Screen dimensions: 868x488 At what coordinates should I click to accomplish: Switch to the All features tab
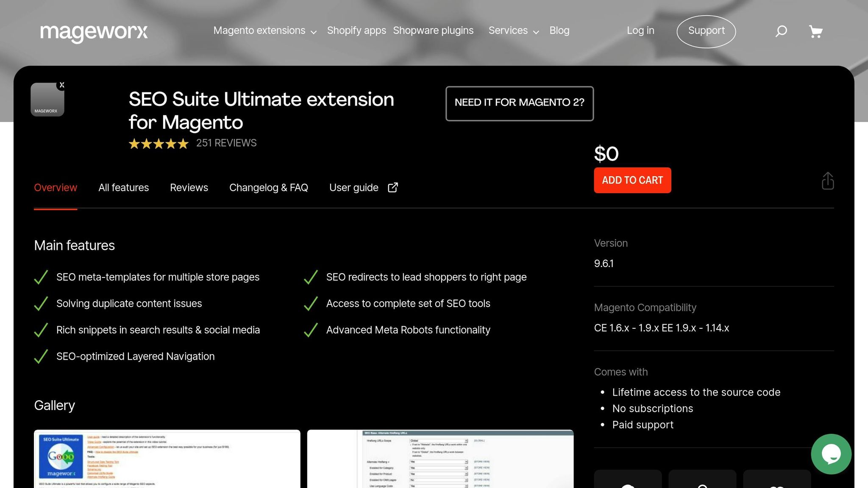[x=123, y=187]
